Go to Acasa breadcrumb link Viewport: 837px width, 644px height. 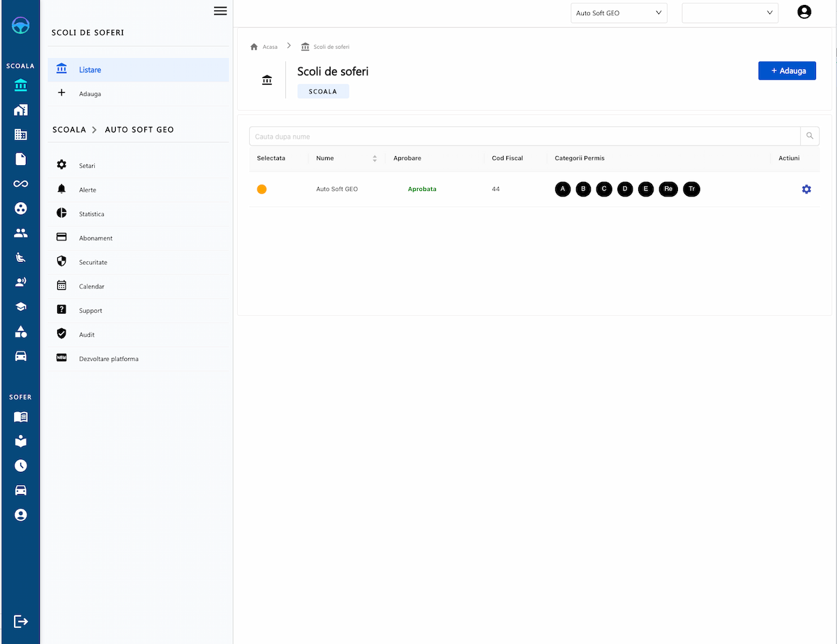tap(269, 47)
